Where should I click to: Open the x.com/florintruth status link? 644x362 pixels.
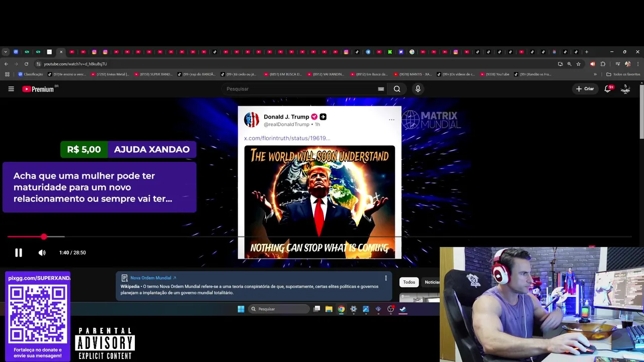[x=287, y=138]
